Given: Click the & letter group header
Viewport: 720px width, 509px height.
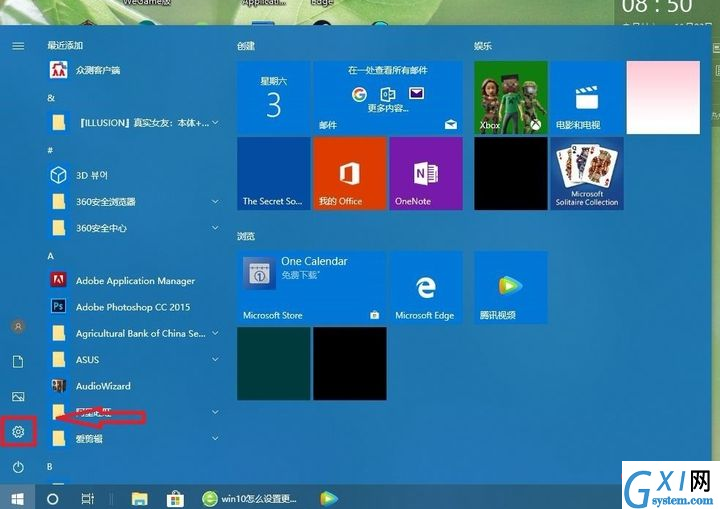Looking at the screenshot, I should 51,98.
